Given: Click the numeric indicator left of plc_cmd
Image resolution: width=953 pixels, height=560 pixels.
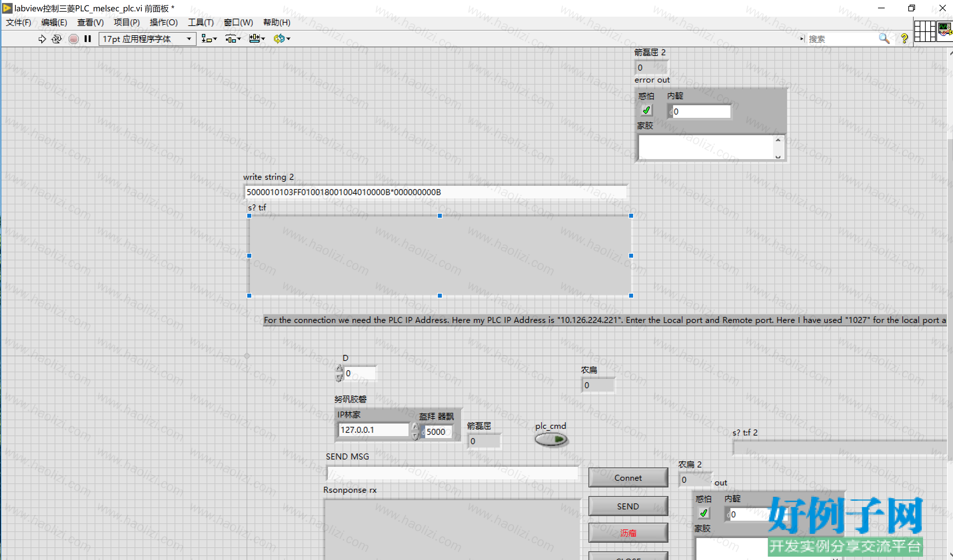Looking at the screenshot, I should [x=484, y=441].
